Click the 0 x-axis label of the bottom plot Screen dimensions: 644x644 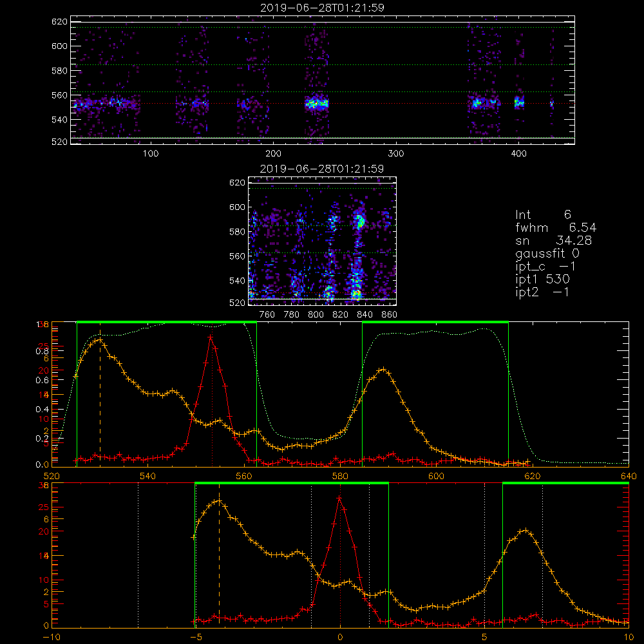[x=340, y=638]
